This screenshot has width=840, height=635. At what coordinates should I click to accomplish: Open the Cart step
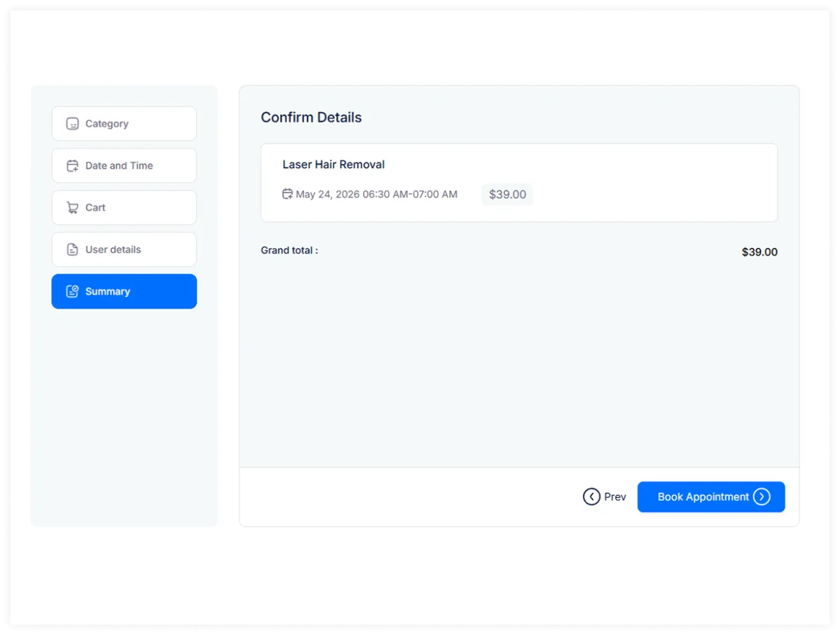tap(124, 208)
